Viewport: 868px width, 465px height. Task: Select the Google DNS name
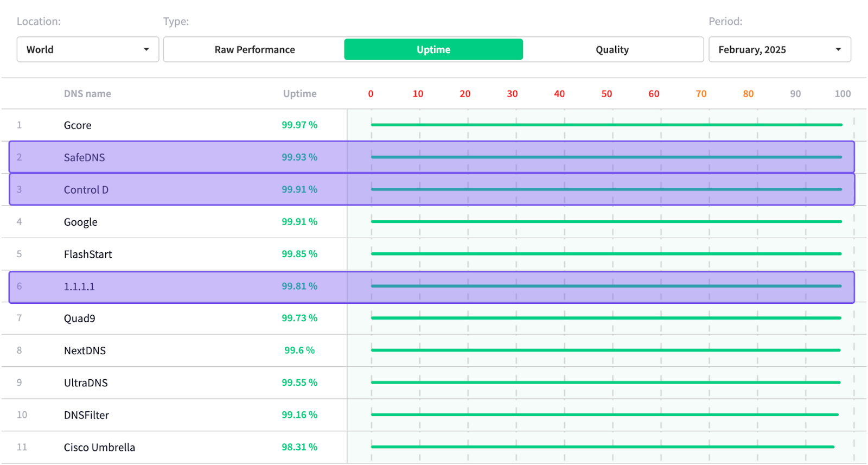[80, 222]
